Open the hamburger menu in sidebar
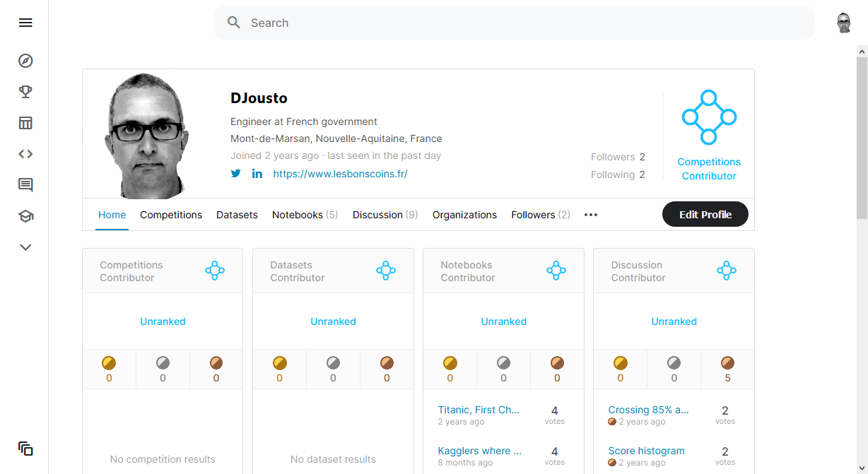 [x=25, y=23]
